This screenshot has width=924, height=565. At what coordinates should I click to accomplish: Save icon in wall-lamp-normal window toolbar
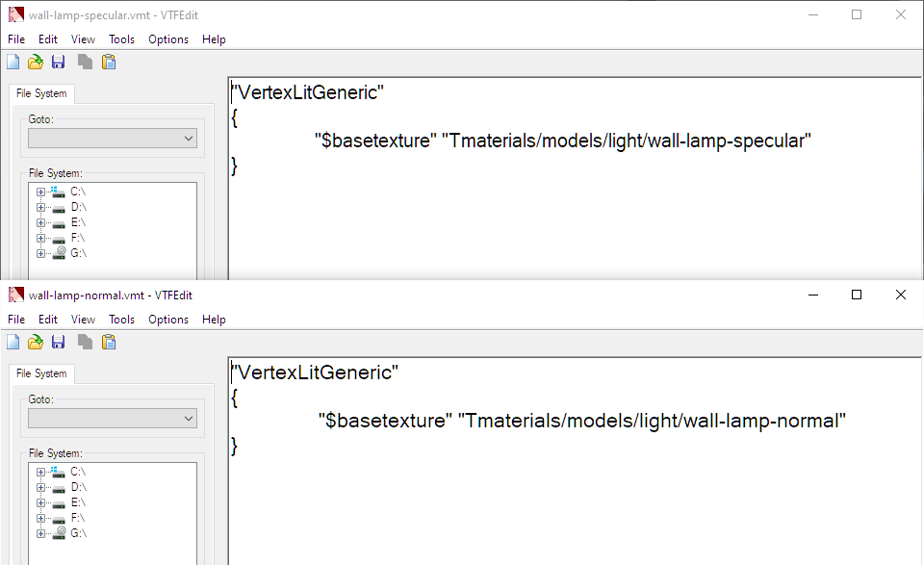tap(58, 342)
